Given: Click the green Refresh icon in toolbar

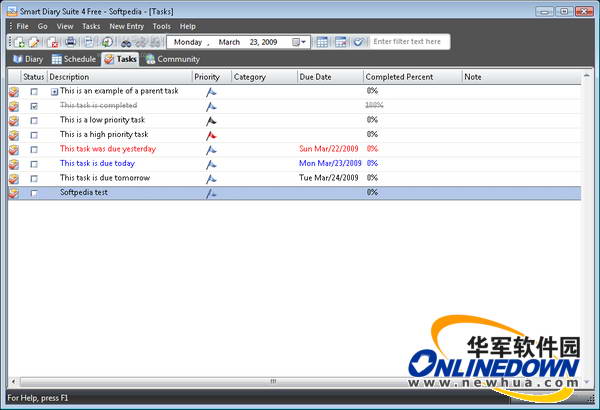Looking at the screenshot, I should [x=107, y=42].
